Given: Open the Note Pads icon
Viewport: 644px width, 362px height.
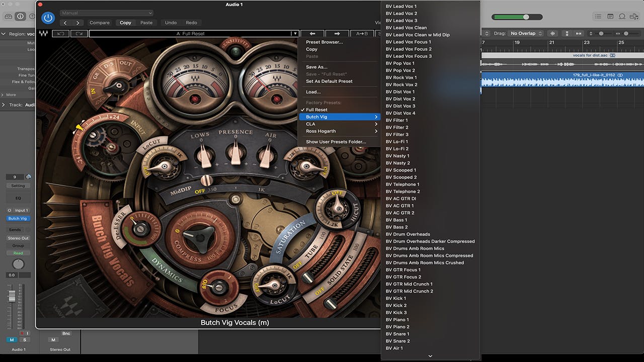Looking at the screenshot, I should coord(610,17).
